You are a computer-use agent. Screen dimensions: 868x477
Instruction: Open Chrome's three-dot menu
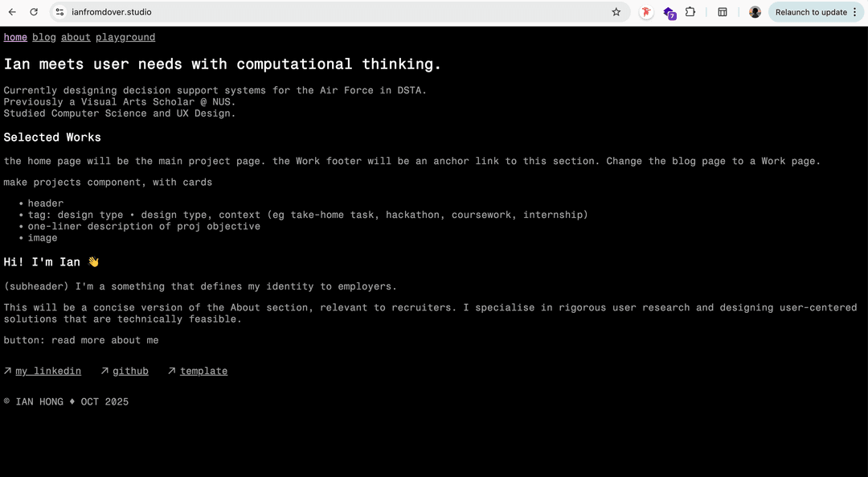coord(855,12)
